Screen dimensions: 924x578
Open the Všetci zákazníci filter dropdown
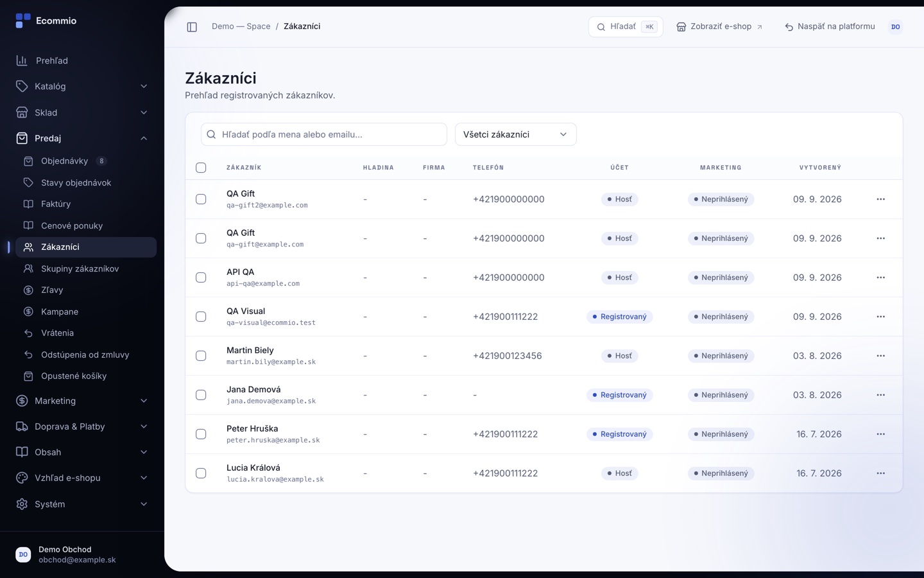coord(515,134)
